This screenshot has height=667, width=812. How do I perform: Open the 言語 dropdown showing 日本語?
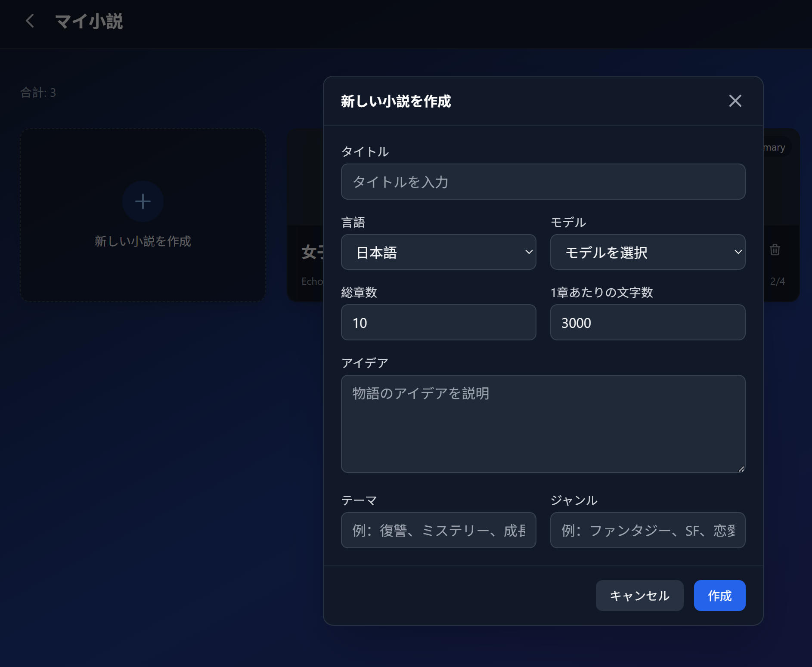438,252
